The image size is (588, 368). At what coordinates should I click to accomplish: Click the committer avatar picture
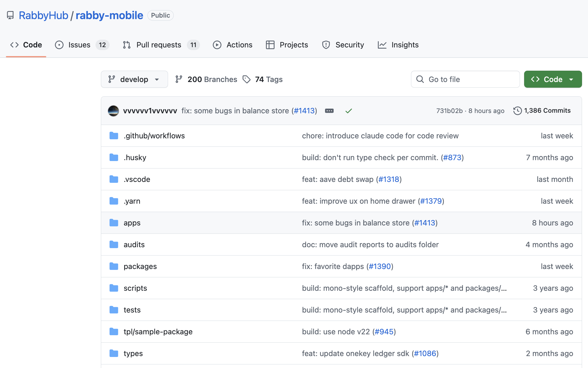click(x=113, y=111)
